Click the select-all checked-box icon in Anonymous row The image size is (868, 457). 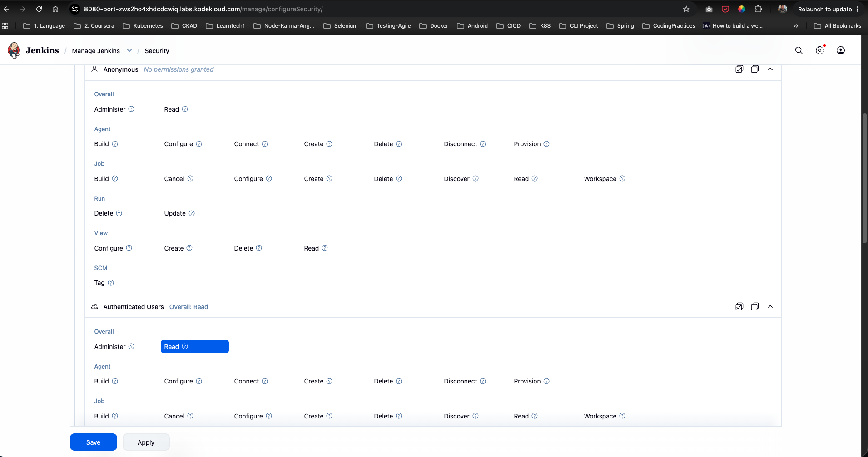tap(739, 69)
